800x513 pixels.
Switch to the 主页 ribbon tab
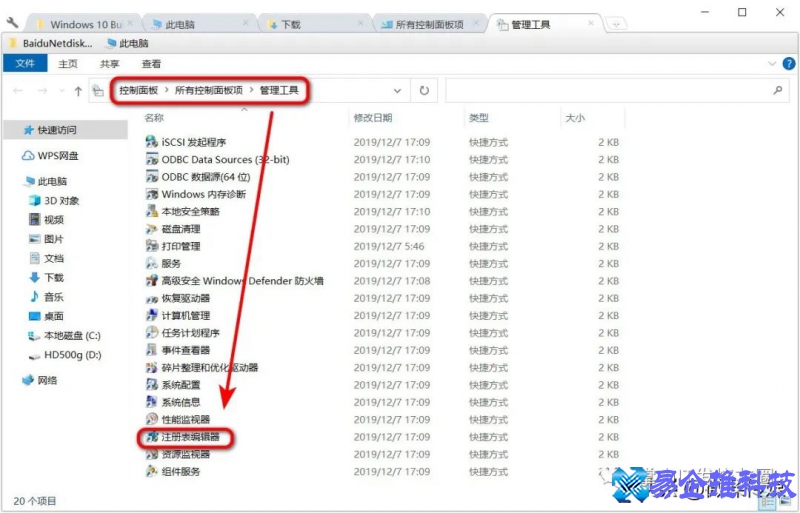[x=68, y=64]
